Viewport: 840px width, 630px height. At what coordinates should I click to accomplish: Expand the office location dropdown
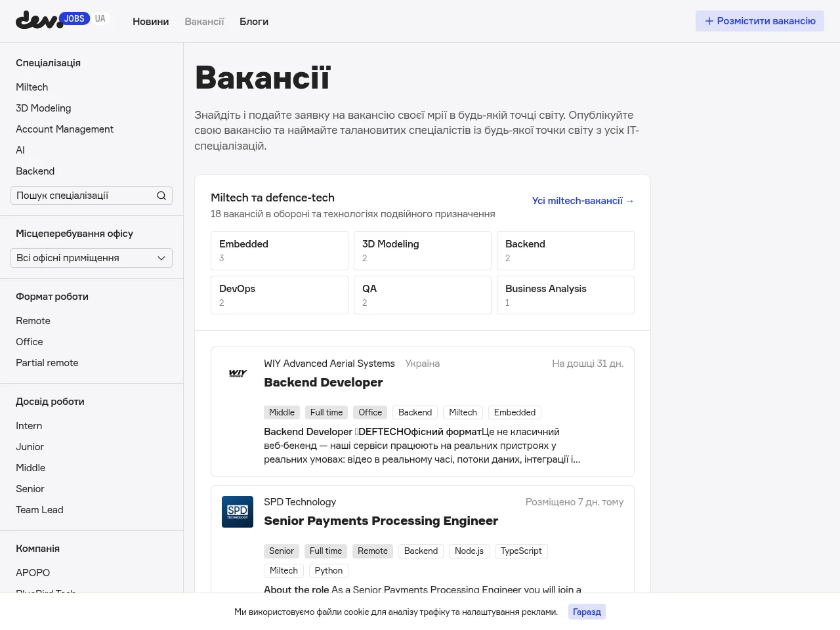(91, 258)
